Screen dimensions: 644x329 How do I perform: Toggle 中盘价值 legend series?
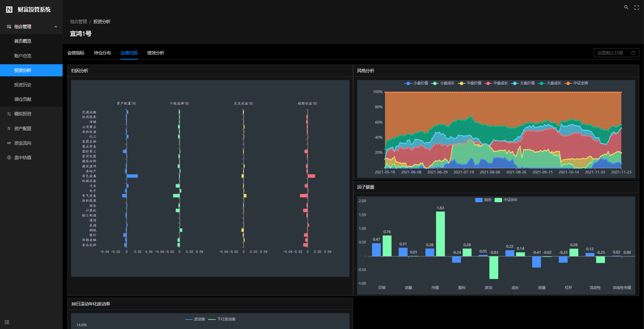[470, 83]
